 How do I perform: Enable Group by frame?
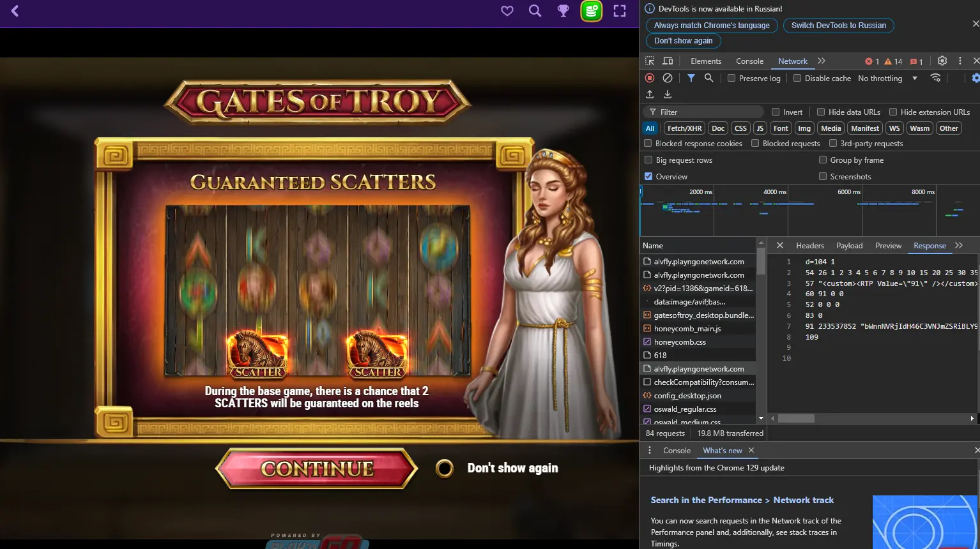pyautogui.click(x=823, y=160)
